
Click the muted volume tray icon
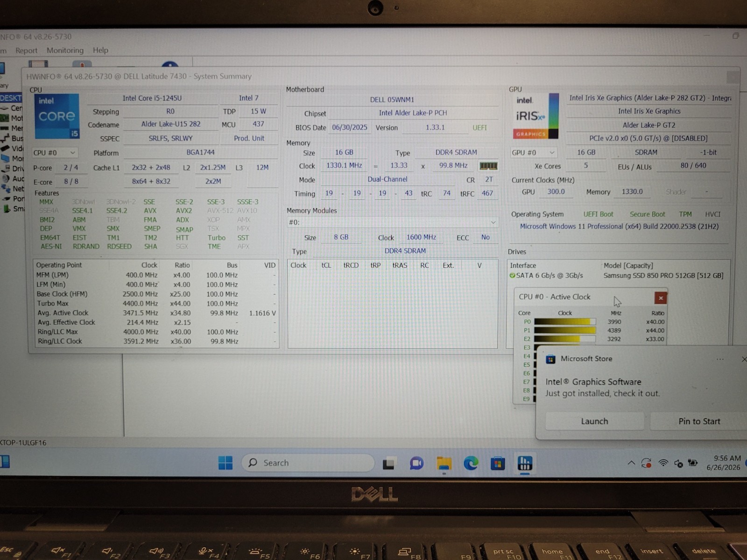[678, 463]
